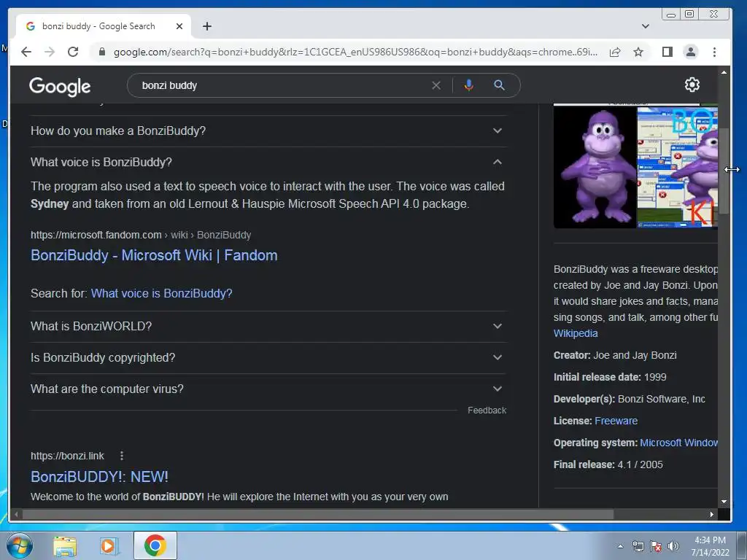Open a new browser tab
The width and height of the screenshot is (747, 560).
pyautogui.click(x=206, y=26)
